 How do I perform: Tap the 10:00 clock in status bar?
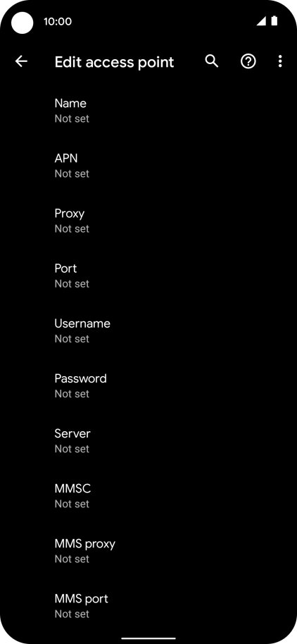pos(58,21)
